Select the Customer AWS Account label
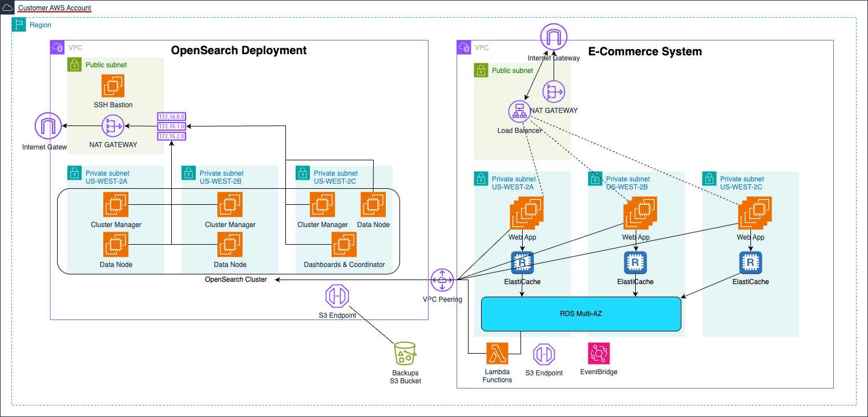This screenshot has width=868, height=417. pos(54,8)
